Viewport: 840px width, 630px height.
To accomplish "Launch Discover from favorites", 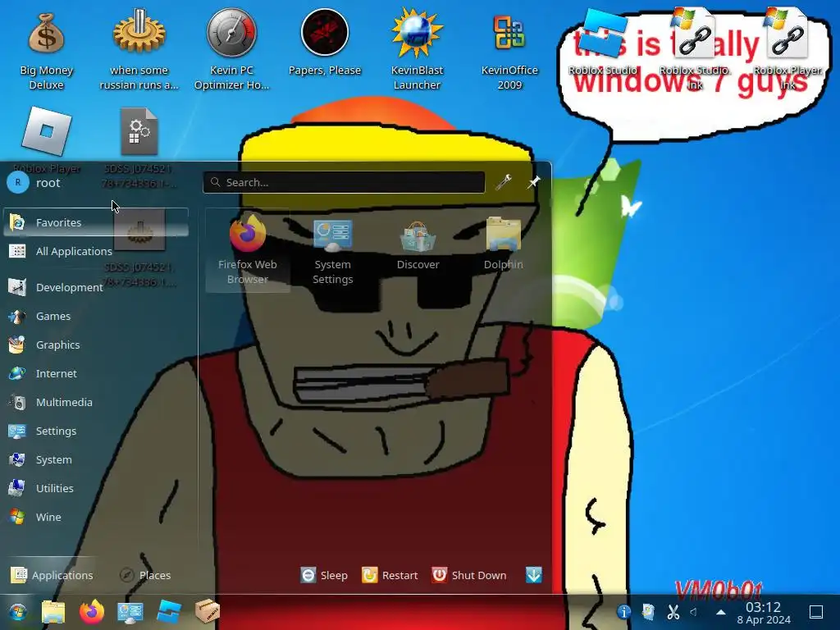I will point(418,244).
